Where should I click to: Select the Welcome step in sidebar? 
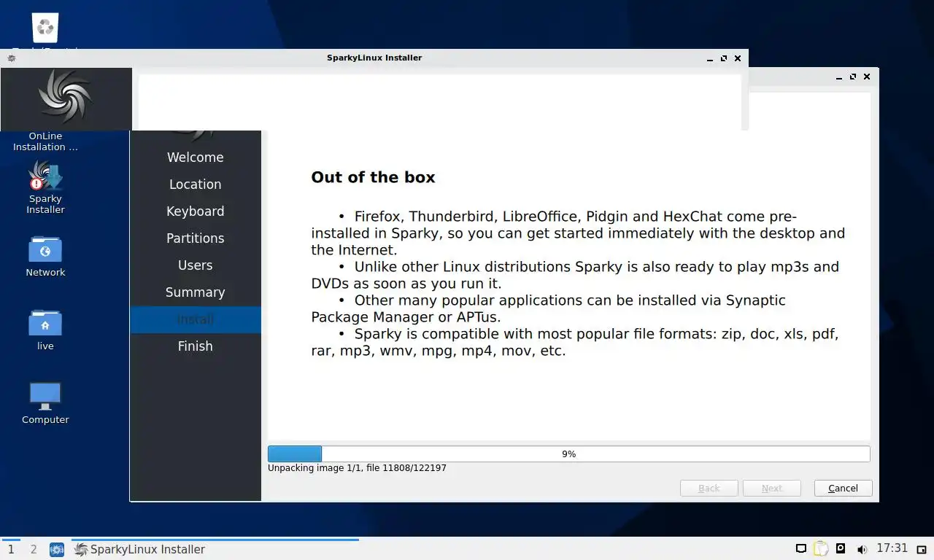(196, 157)
